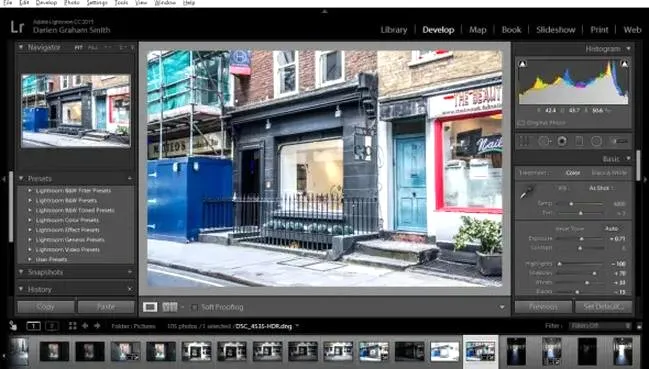Select the highlighted filmstrip thumbnail
Screen dimensions: 649x369
coord(480,351)
